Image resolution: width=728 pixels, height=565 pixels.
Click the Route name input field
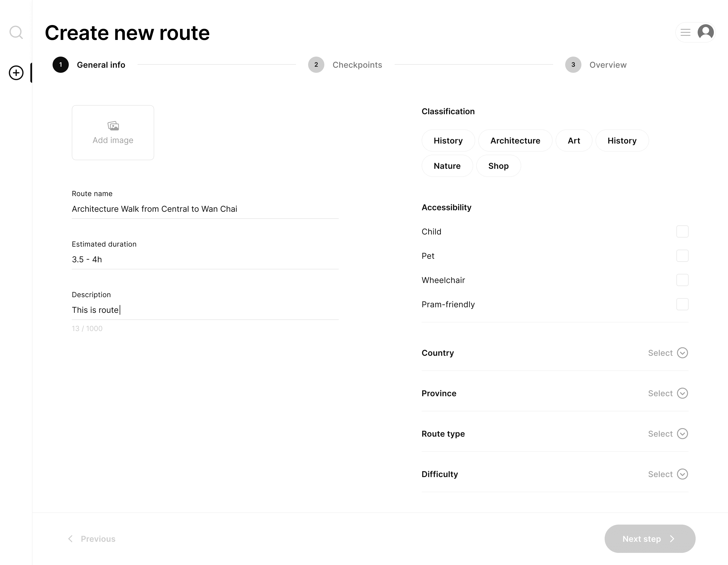pyautogui.click(x=205, y=209)
